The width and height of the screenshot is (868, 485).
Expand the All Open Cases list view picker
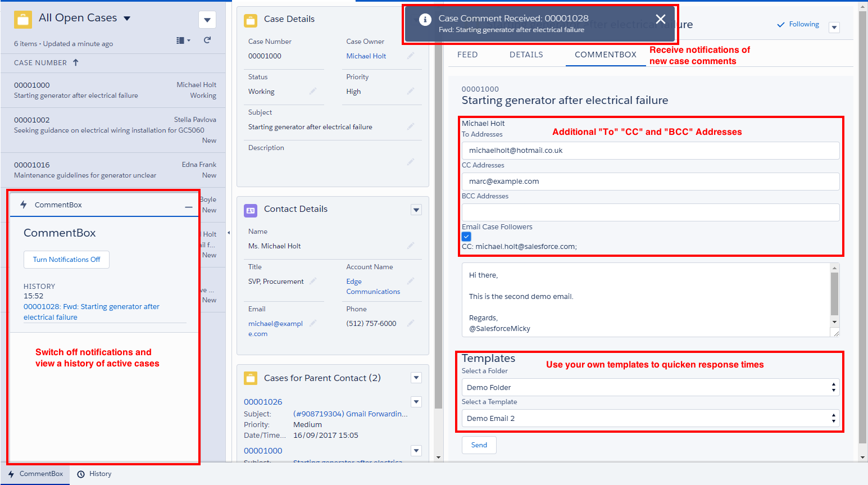pos(127,19)
